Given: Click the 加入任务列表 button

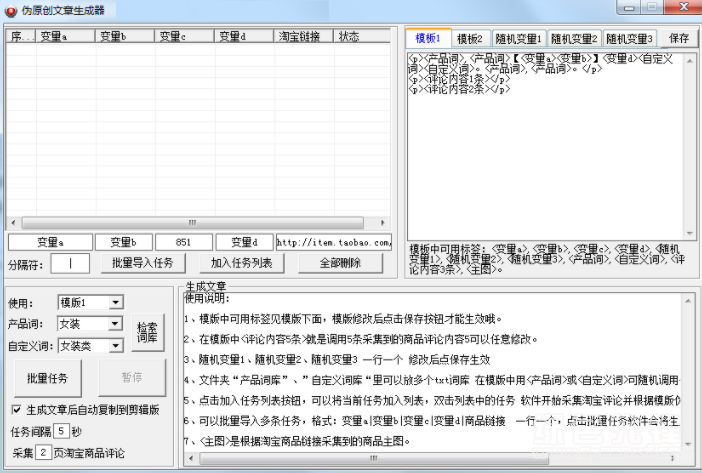Looking at the screenshot, I should coord(242,263).
